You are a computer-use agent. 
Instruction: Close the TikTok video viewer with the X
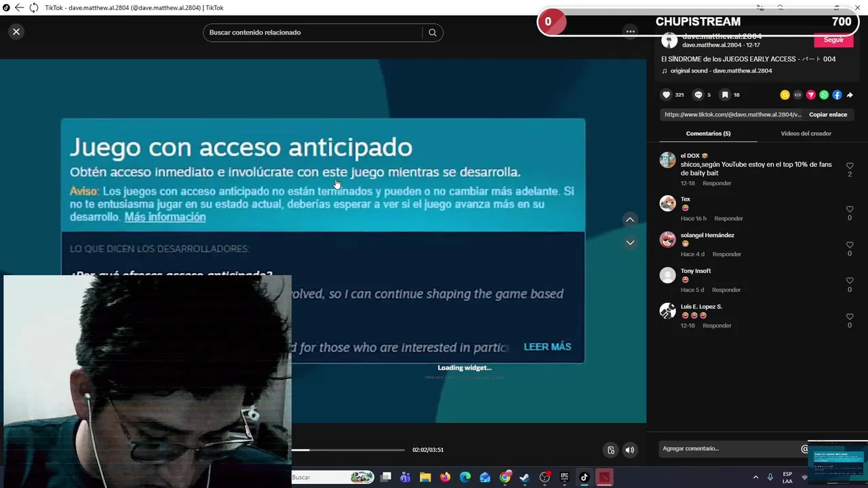tap(16, 31)
